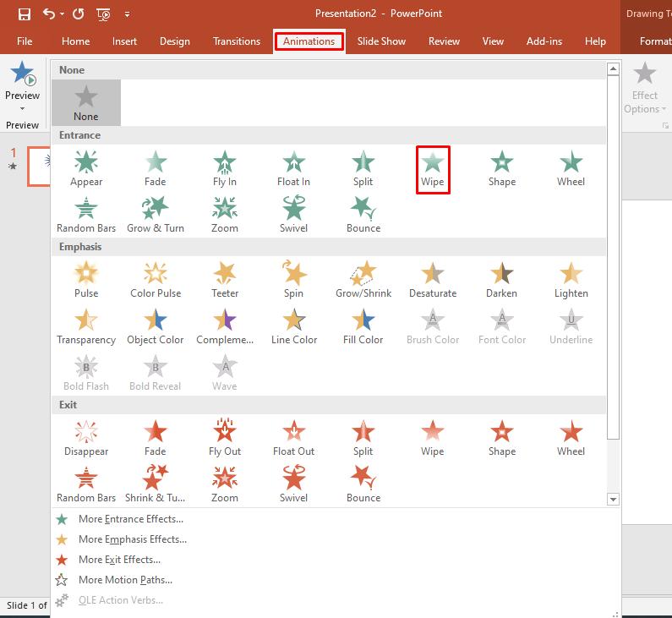Open More Motion Paths dialog
Viewport: 672px width, 618px height.
point(125,579)
